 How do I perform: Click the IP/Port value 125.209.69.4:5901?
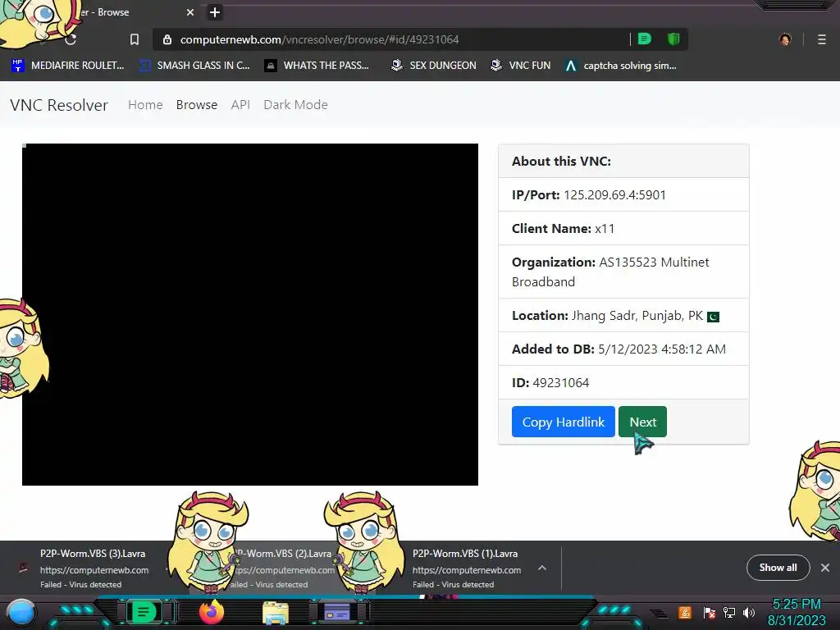614,194
